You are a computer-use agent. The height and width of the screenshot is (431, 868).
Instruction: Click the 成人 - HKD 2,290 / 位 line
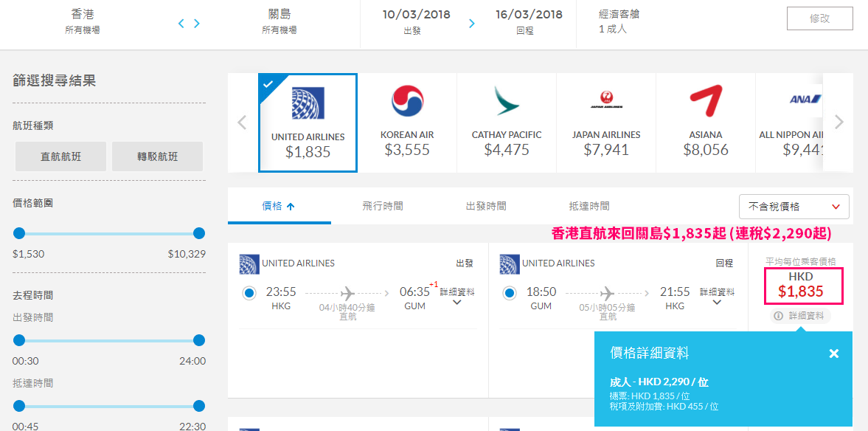659,382
